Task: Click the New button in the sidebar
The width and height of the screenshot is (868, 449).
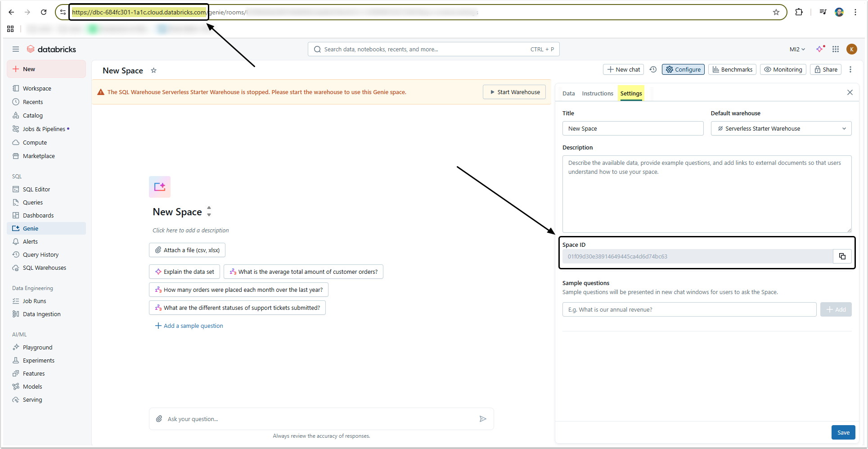Action: 46,69
